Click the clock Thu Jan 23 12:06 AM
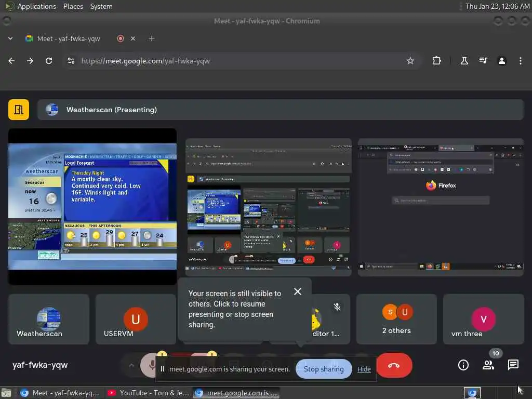This screenshot has width=532, height=399. tap(497, 6)
